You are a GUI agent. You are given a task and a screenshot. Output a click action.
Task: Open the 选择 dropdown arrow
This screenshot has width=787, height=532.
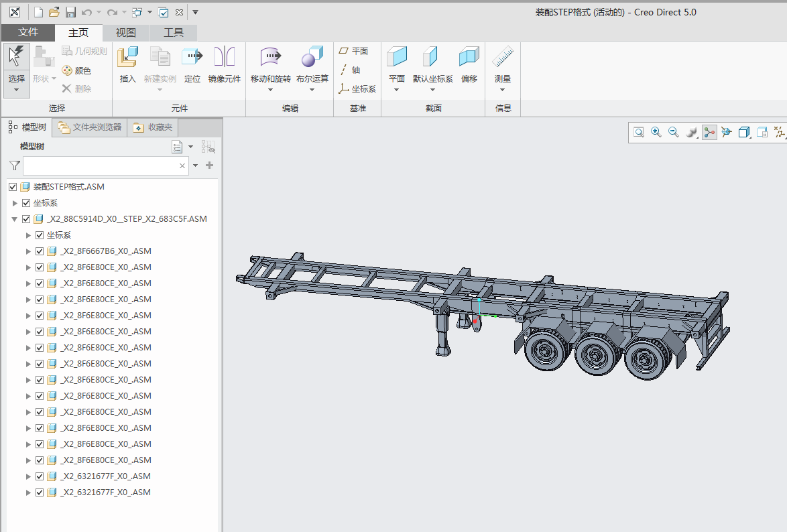pyautogui.click(x=17, y=90)
